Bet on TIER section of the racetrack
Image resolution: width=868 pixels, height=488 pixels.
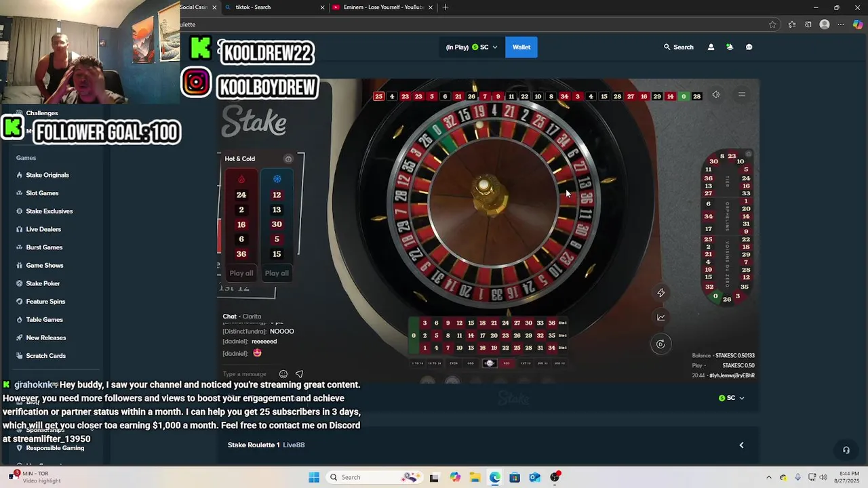pos(728,182)
